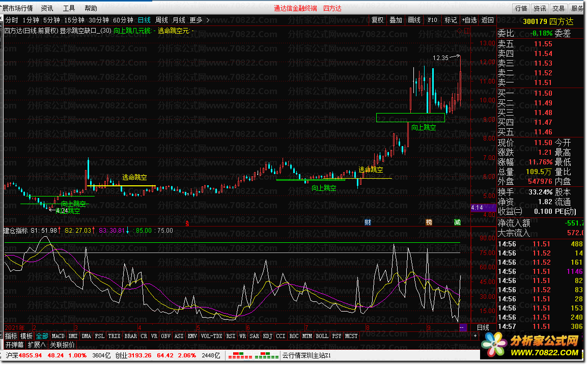Click the right chevron after 更多
The image size is (588, 365).
click(x=208, y=20)
